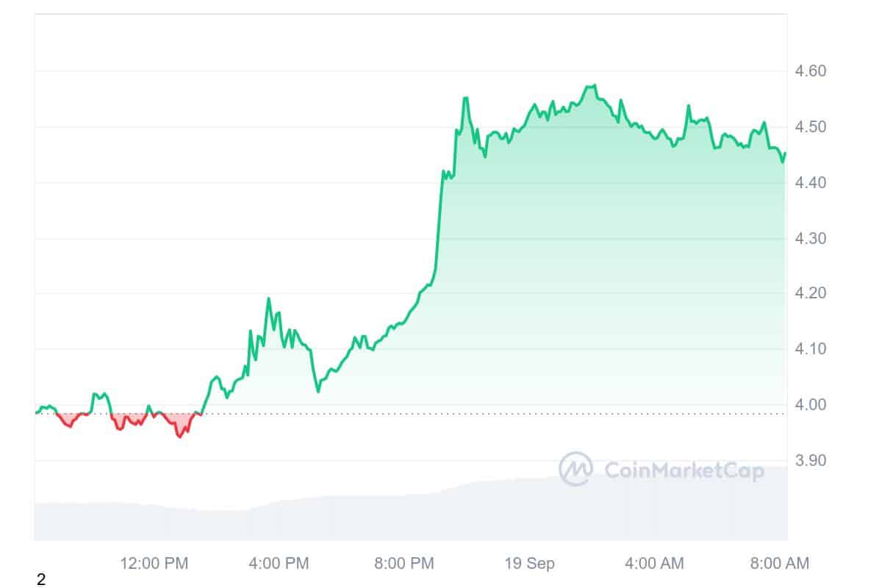Click the 4.10 price axis label
882x588 pixels.
811,349
